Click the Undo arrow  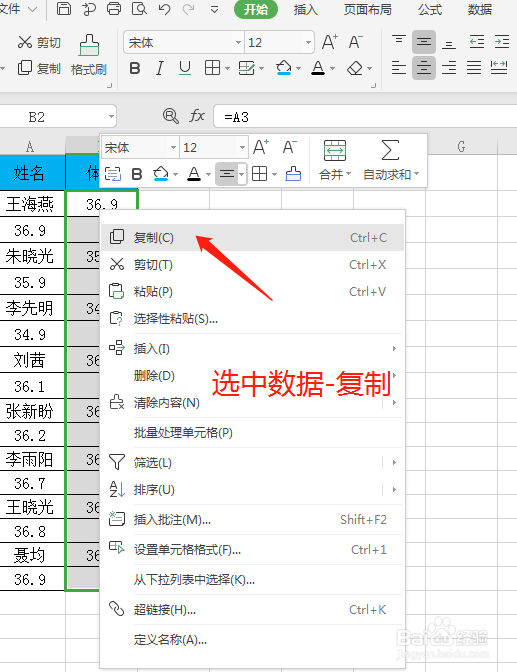click(164, 9)
